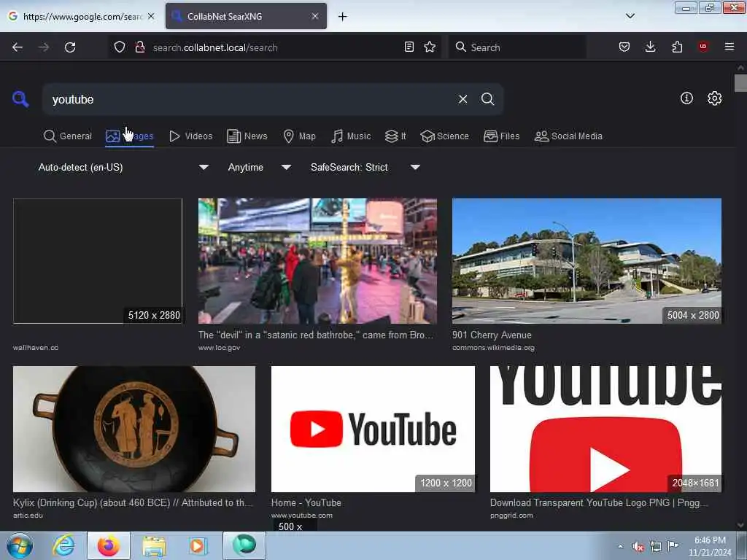Select the Social Media category tab

point(568,136)
